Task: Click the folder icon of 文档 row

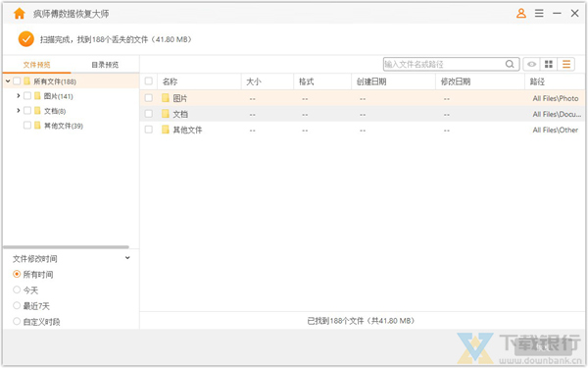Action: click(x=166, y=114)
